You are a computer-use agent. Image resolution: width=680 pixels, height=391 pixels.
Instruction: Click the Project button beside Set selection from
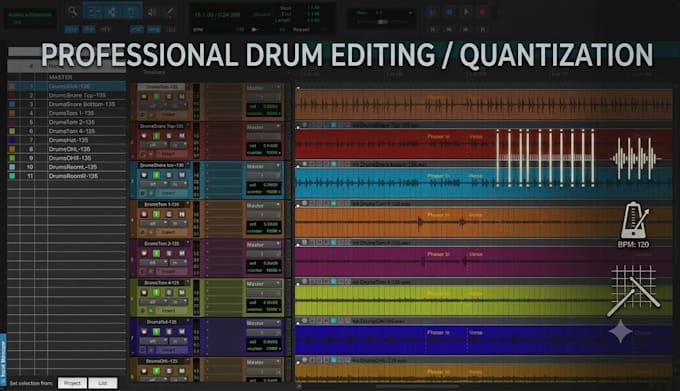(x=72, y=383)
